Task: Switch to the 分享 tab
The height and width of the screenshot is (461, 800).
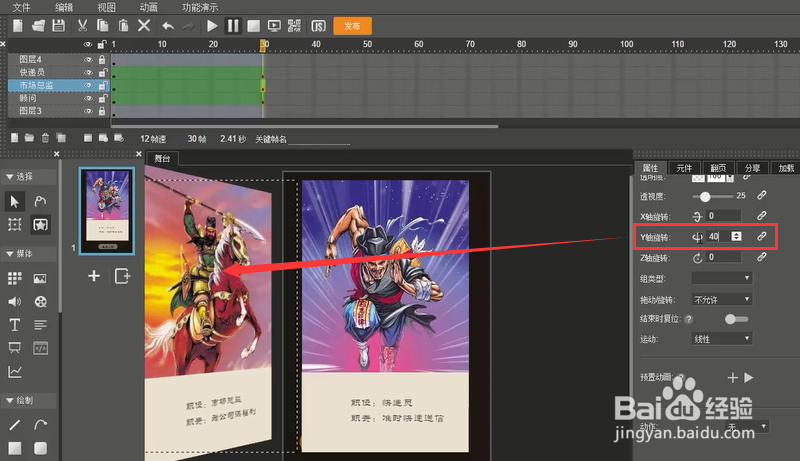Action: [752, 168]
